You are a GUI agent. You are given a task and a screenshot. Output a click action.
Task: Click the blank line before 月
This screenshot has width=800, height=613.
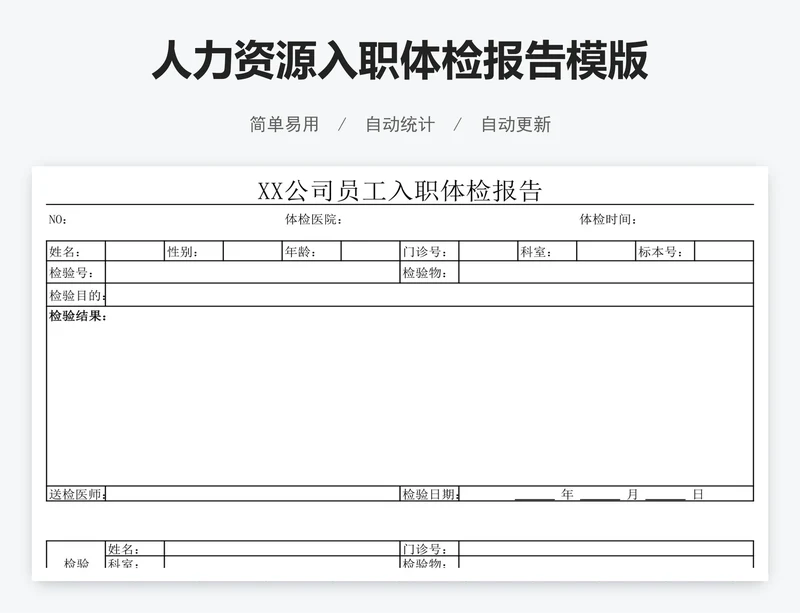[x=600, y=499]
